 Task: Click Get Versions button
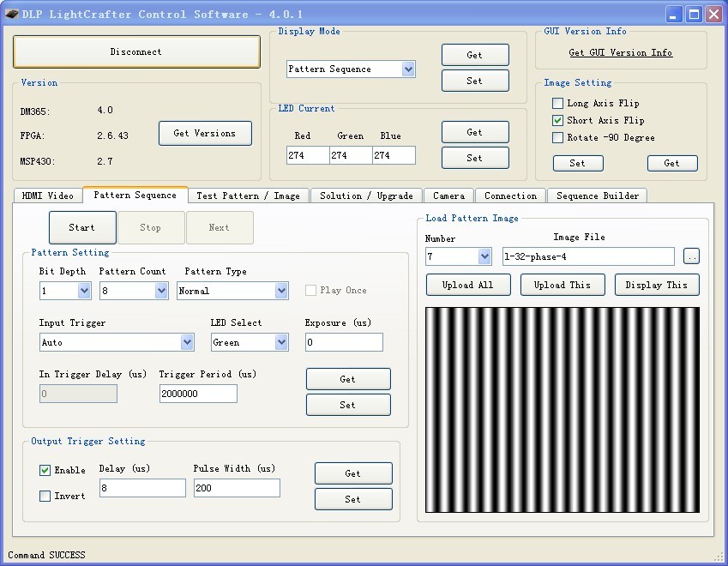205,133
